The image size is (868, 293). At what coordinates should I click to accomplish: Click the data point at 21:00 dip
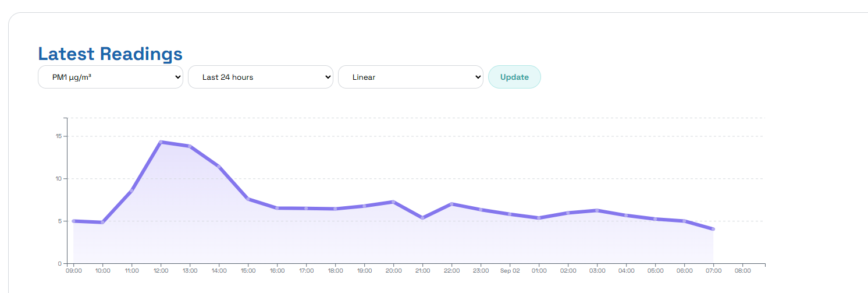click(x=422, y=218)
